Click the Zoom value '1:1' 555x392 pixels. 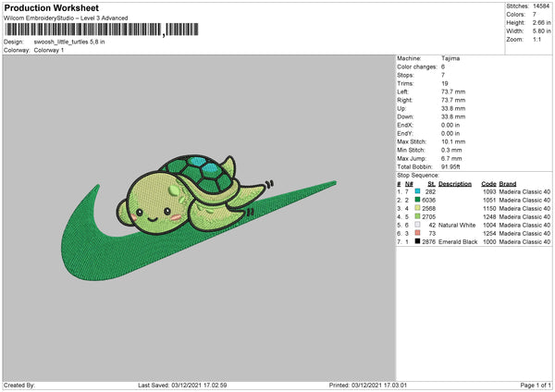tap(536, 39)
